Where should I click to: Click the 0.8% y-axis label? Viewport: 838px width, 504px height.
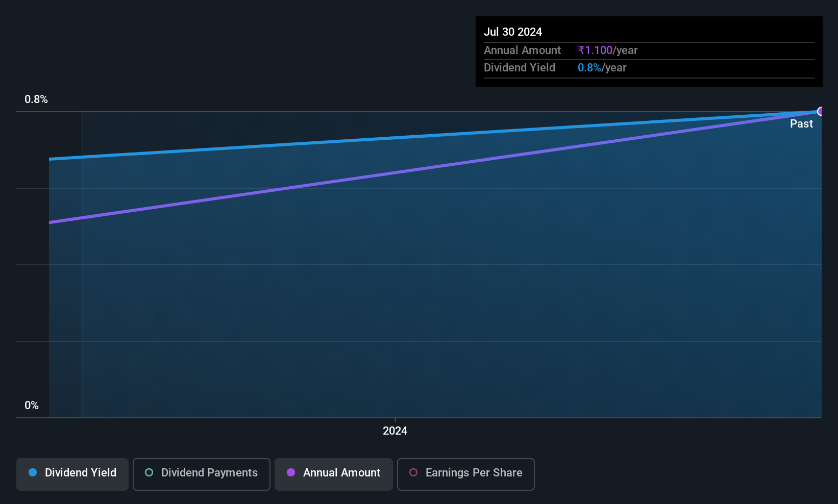click(x=36, y=99)
